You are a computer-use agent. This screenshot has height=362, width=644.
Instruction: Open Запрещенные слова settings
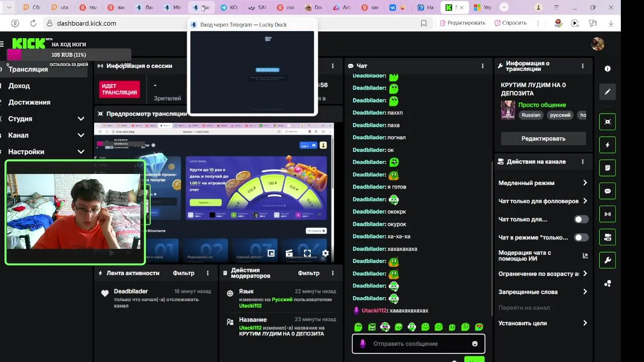[x=542, y=292]
